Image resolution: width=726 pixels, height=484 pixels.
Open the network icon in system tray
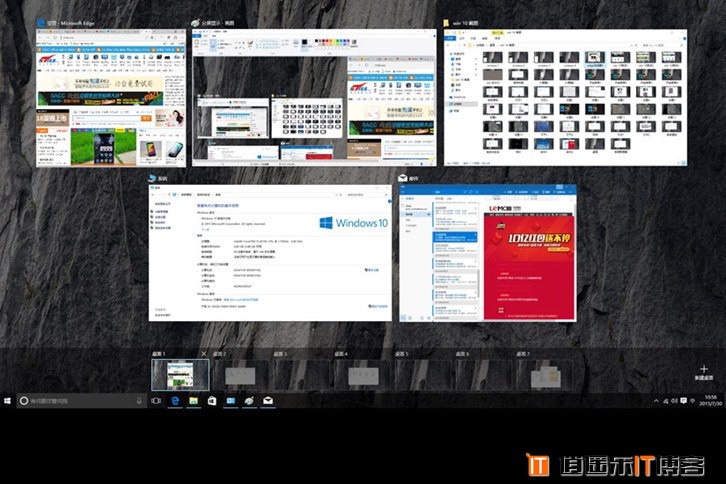[666, 401]
